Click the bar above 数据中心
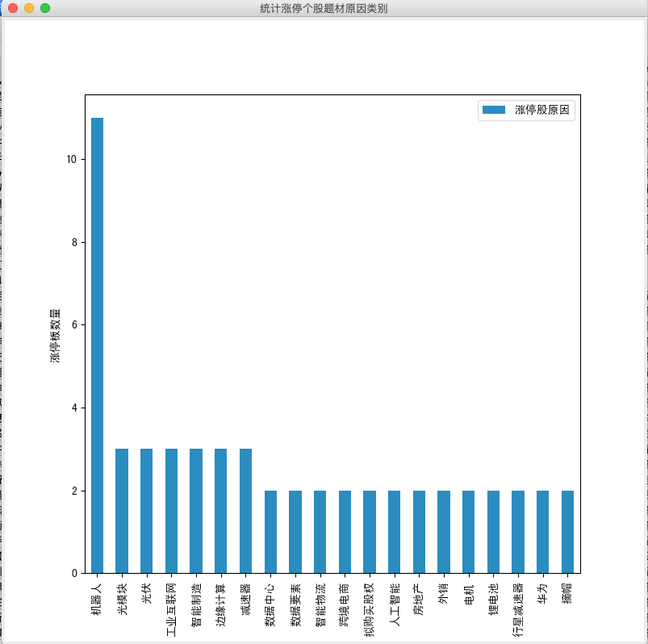 click(x=270, y=532)
